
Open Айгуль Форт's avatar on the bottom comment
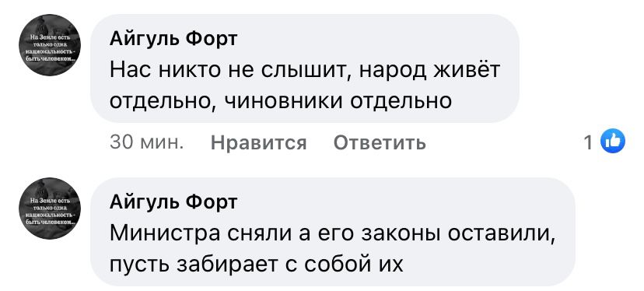click(50, 208)
